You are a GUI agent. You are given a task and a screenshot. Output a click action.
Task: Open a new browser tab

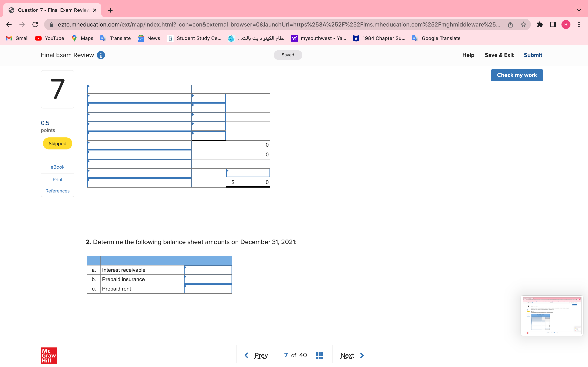110,10
